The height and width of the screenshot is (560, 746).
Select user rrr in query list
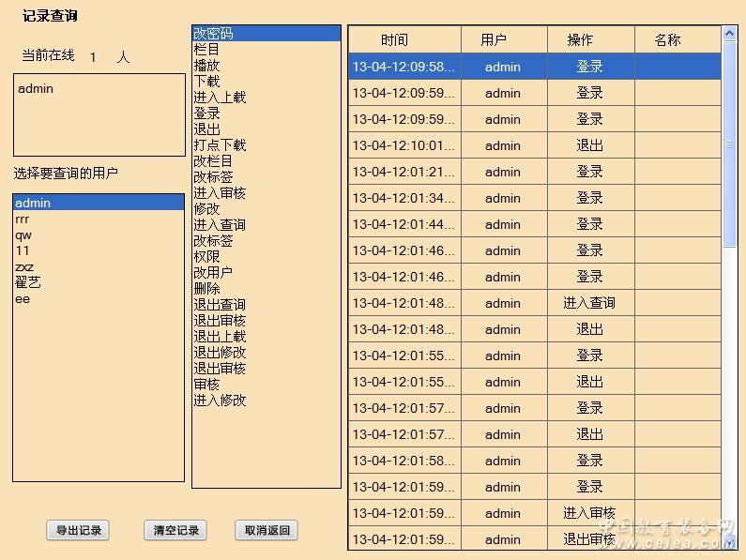tap(23, 219)
